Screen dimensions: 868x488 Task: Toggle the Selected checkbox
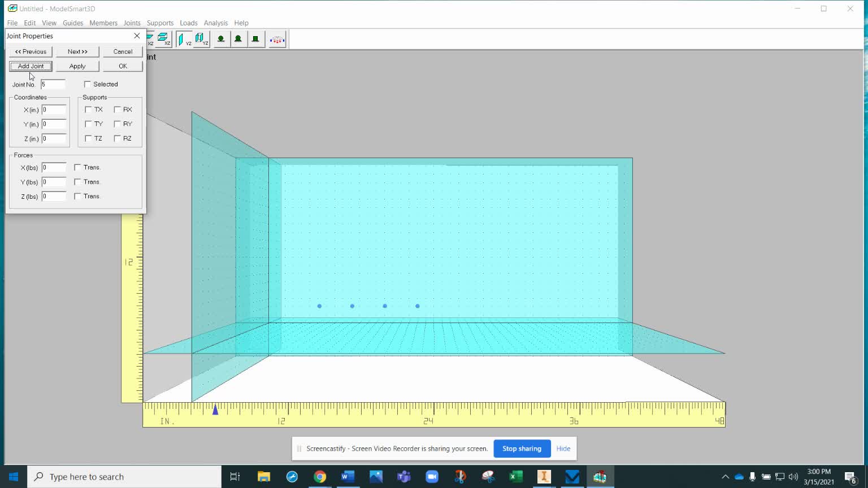coord(88,84)
